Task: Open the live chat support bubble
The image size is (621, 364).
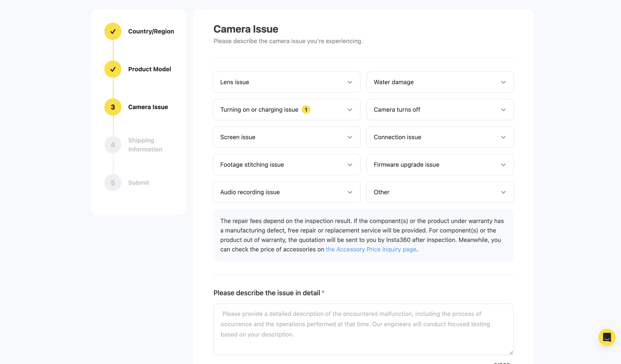Action: coord(607,337)
